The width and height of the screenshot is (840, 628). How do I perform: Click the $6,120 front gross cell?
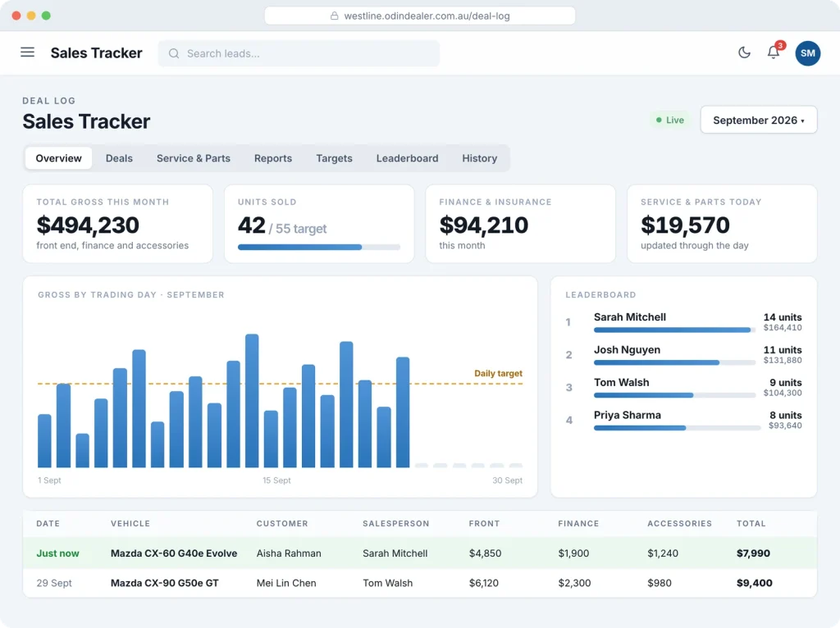pos(483,583)
